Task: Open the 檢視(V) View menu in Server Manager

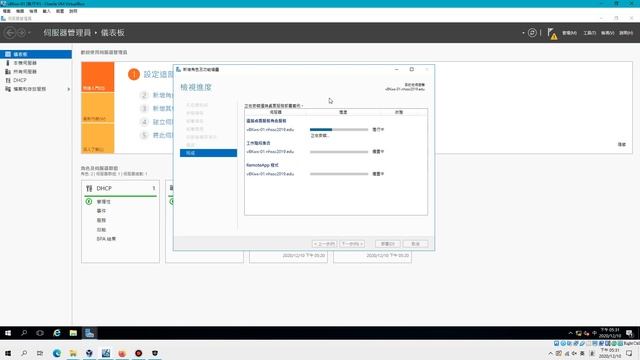Action: pos(607,33)
